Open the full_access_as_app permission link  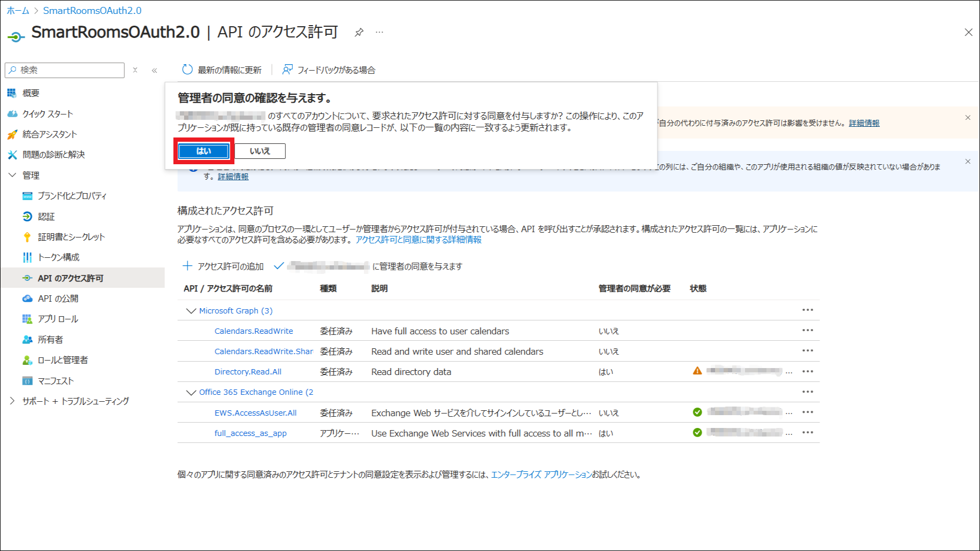coord(250,433)
